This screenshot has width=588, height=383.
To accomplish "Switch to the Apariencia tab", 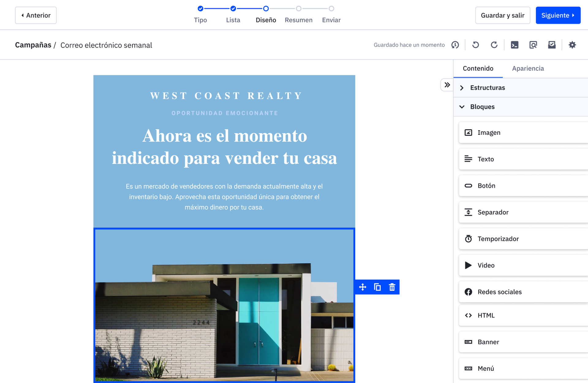I will (x=528, y=68).
